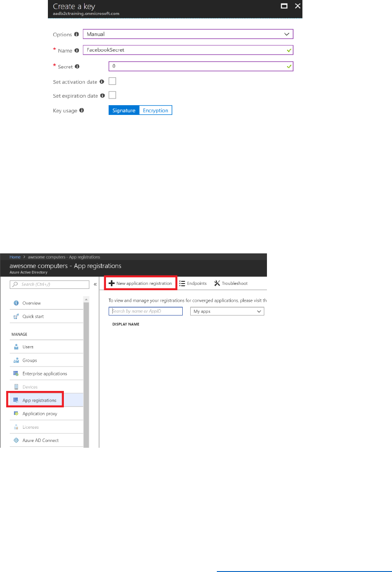Show info icon for Key usage
392x572 pixels.
click(82, 110)
